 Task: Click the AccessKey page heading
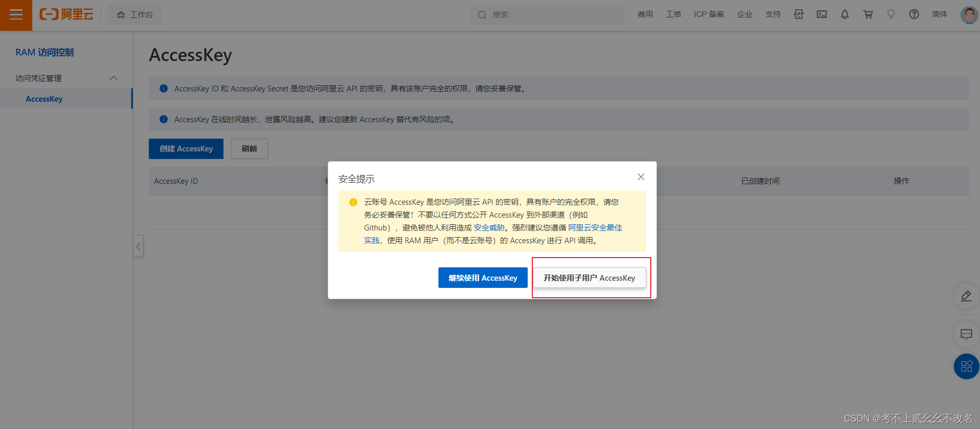click(x=191, y=55)
